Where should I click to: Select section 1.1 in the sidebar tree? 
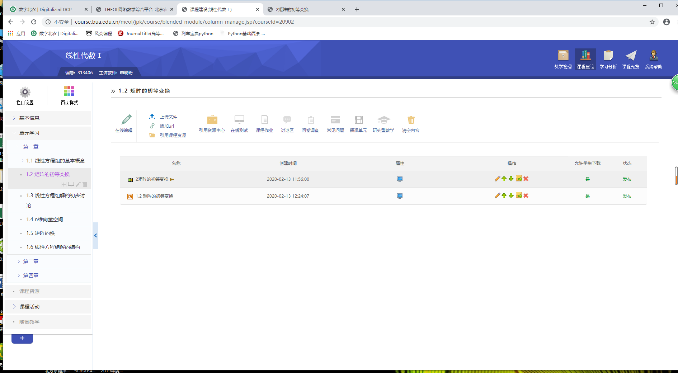tap(55, 161)
